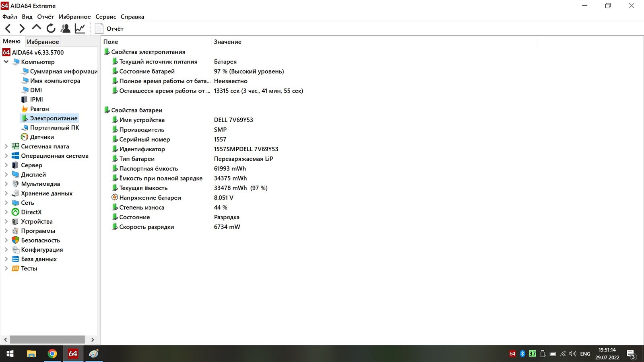Viewport: 644px width, 362px height.
Task: Expand the Операционная система node
Action: pos(6,156)
